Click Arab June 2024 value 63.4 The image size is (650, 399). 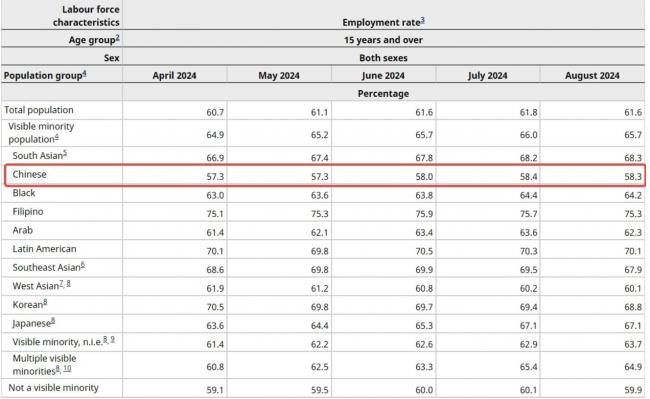[x=424, y=232]
